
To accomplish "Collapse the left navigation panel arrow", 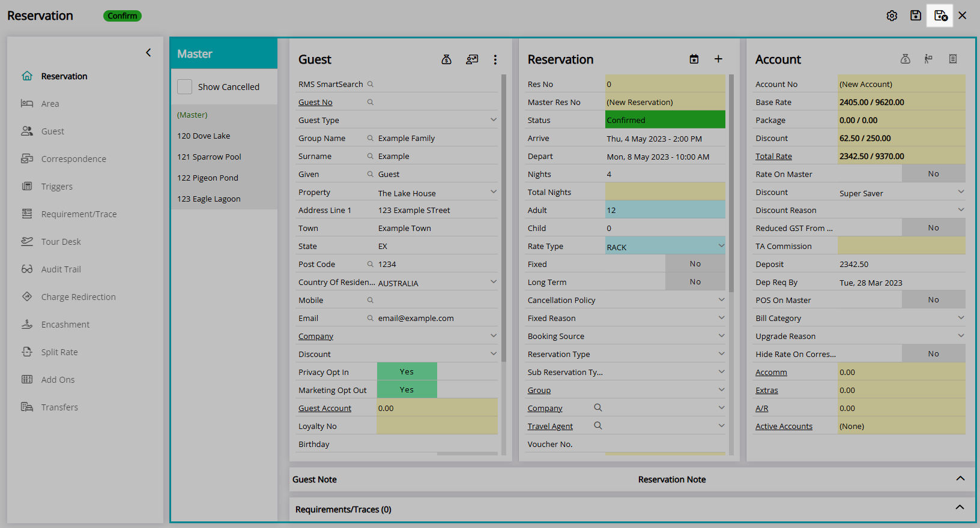I will pyautogui.click(x=148, y=53).
